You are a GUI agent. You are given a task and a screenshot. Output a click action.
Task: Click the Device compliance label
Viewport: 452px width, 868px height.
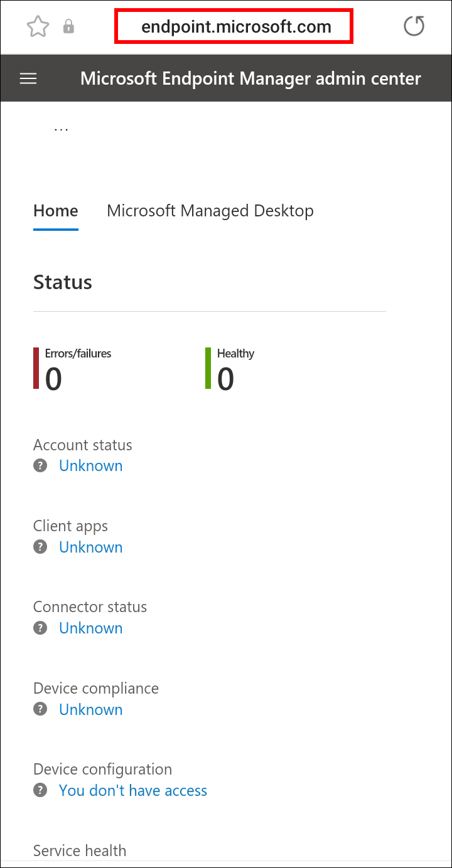96,688
